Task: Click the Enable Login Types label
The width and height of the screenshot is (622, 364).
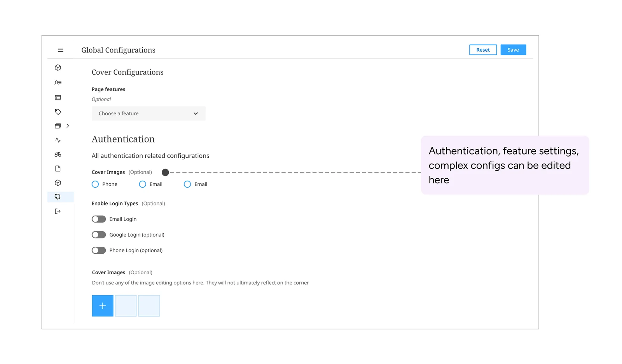Action: point(115,204)
